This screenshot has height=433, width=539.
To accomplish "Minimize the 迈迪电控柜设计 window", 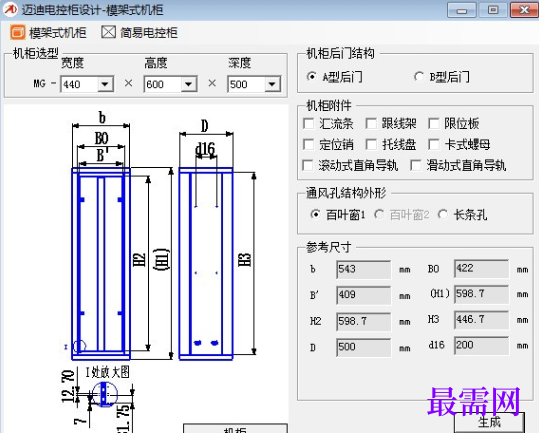I will click(x=462, y=10).
